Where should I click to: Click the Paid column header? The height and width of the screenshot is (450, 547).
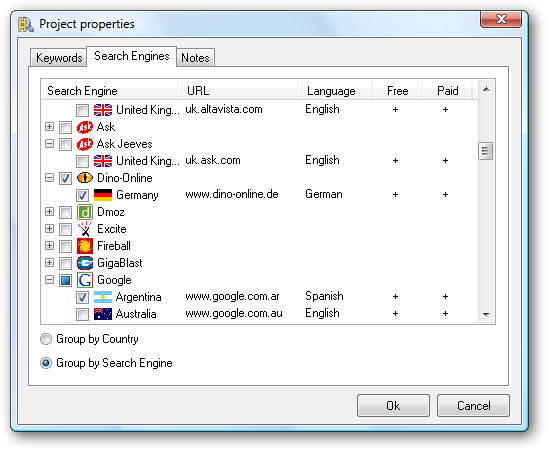(447, 91)
